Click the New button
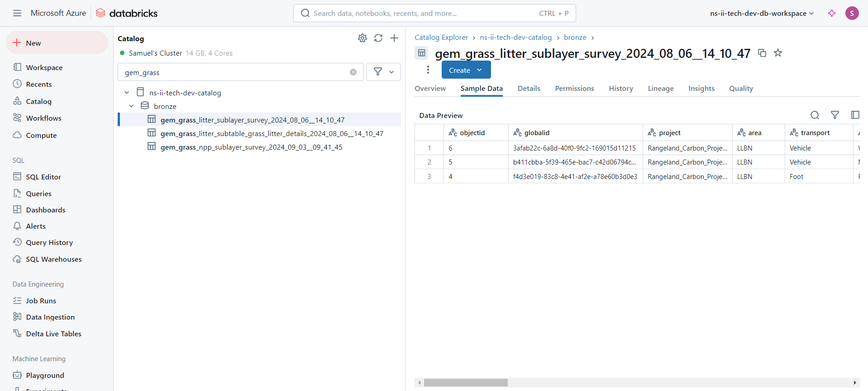 [x=57, y=43]
